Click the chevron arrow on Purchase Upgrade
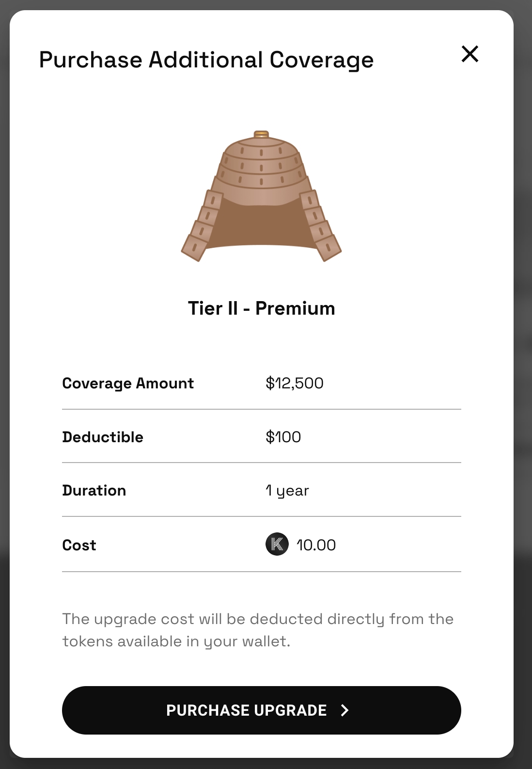Screen dimensions: 532x769 click(x=344, y=710)
